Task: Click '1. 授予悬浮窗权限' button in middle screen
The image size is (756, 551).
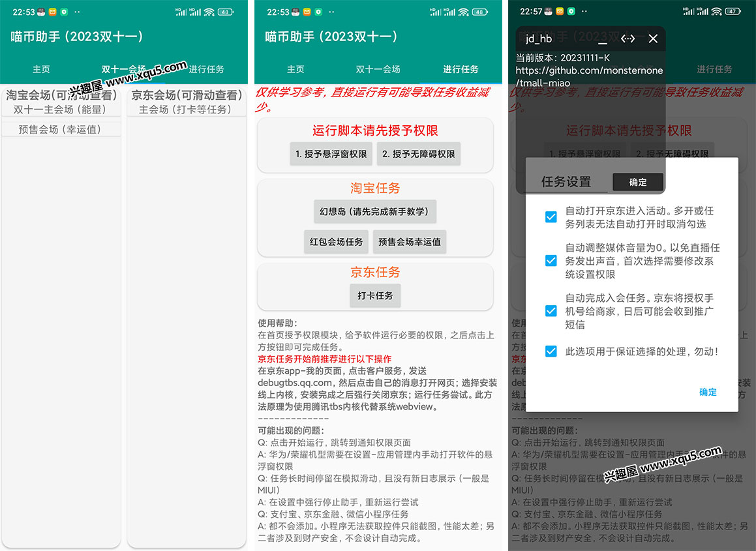Action: 331,154
